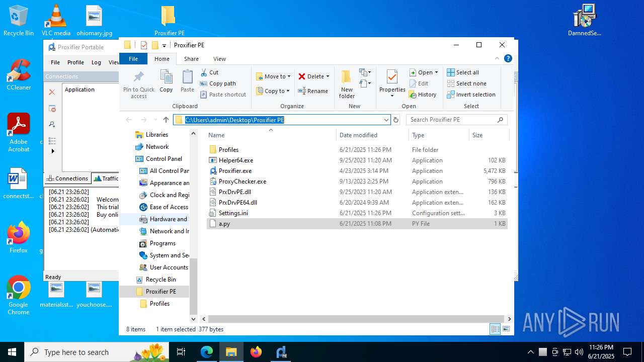The height and width of the screenshot is (362, 644).
Task: Select Helper64.exe in file list
Action: pos(357,160)
